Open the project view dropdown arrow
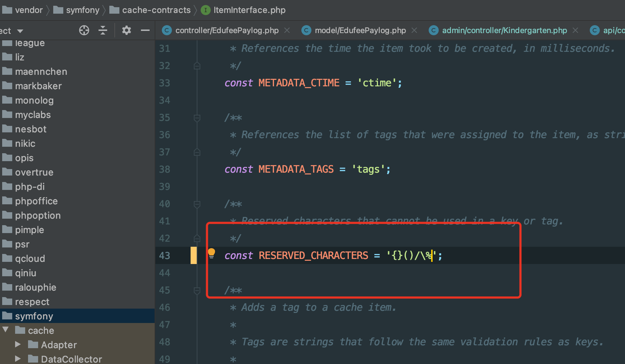The height and width of the screenshot is (364, 625). [x=20, y=31]
